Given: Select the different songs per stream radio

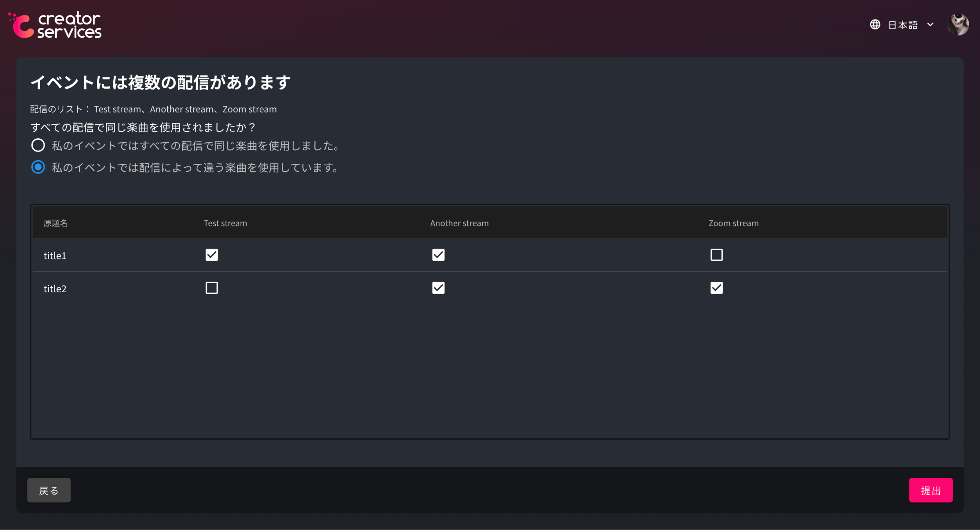Looking at the screenshot, I should point(38,167).
